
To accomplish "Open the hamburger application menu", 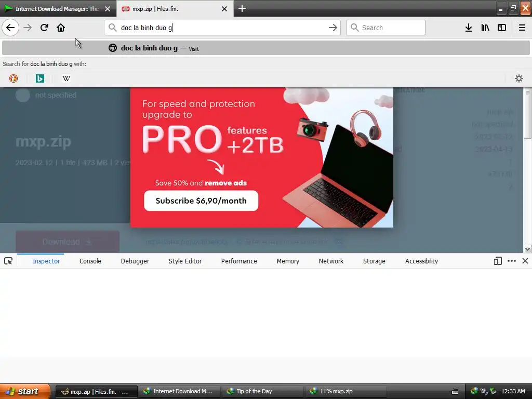I will [522, 28].
